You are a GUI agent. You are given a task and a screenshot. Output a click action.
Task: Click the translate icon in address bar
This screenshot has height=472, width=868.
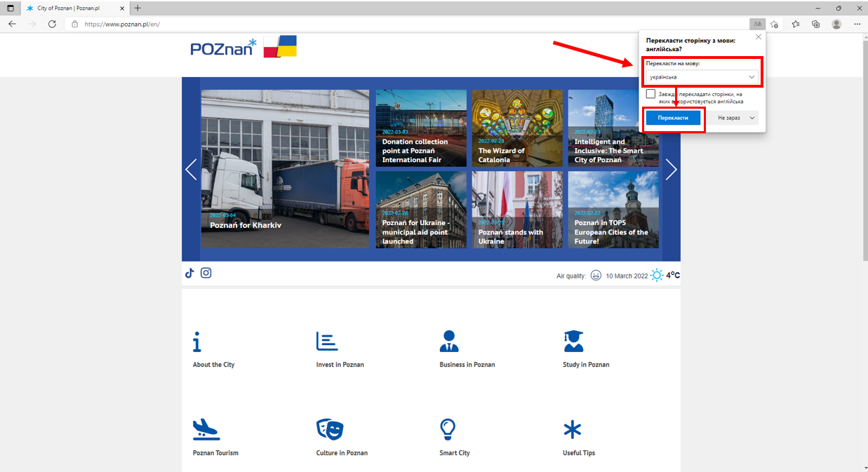coord(757,24)
